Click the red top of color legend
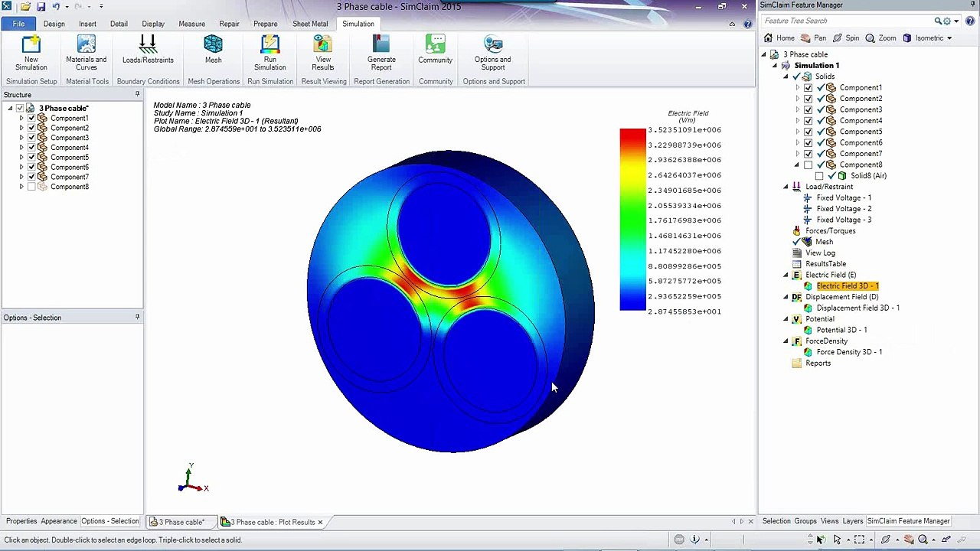This screenshot has width=980, height=551. (632, 135)
